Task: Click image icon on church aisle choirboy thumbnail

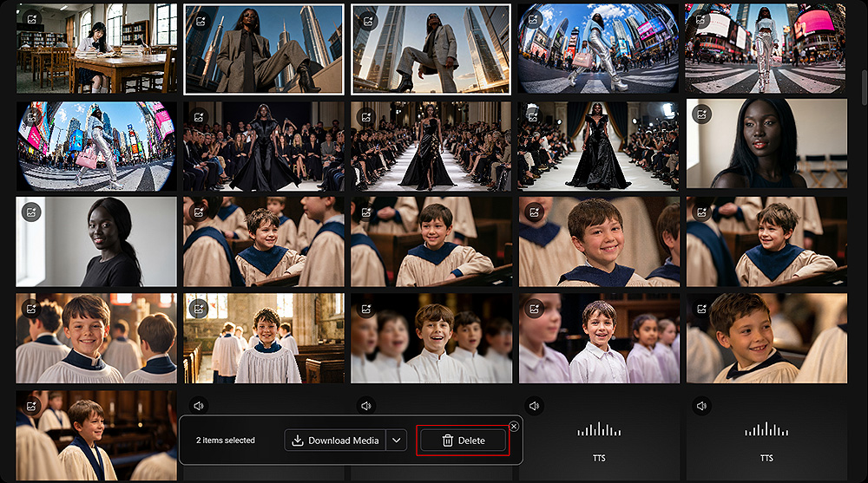Action: coord(199,308)
